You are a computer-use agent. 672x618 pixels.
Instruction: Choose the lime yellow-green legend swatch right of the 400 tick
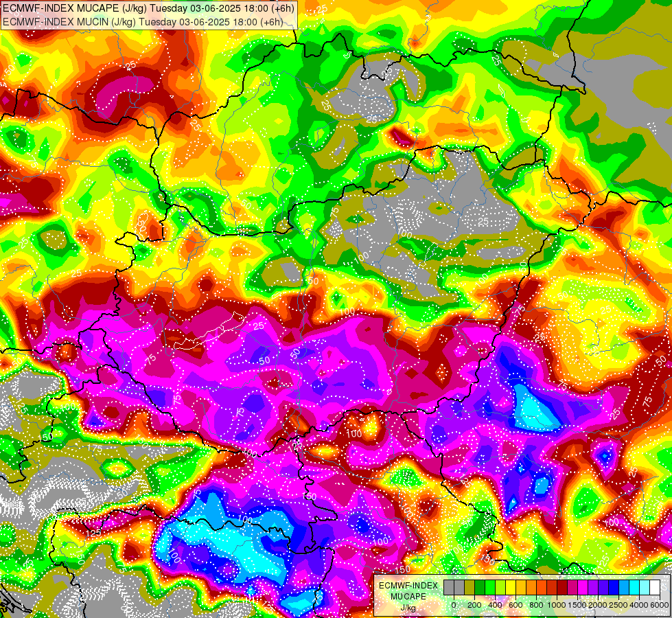pos(500,588)
